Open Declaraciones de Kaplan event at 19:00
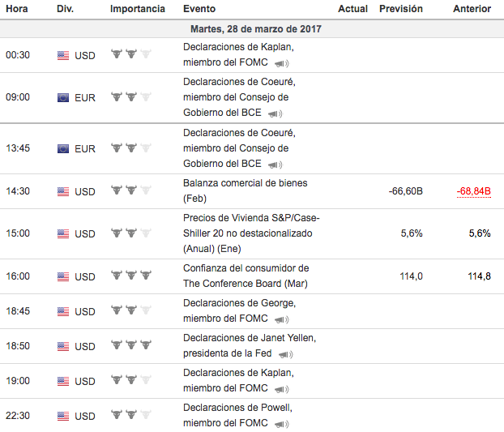This screenshot has width=504, height=432. click(238, 373)
